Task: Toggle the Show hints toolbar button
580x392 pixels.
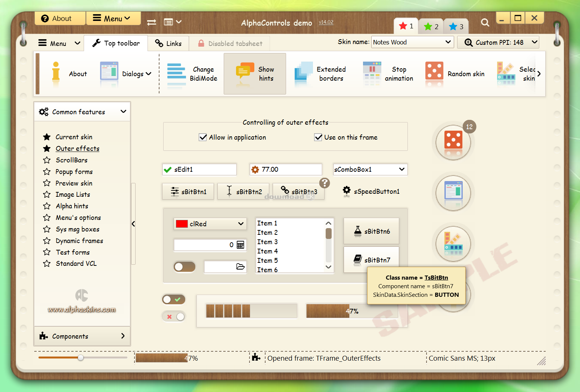Action: 255,74
